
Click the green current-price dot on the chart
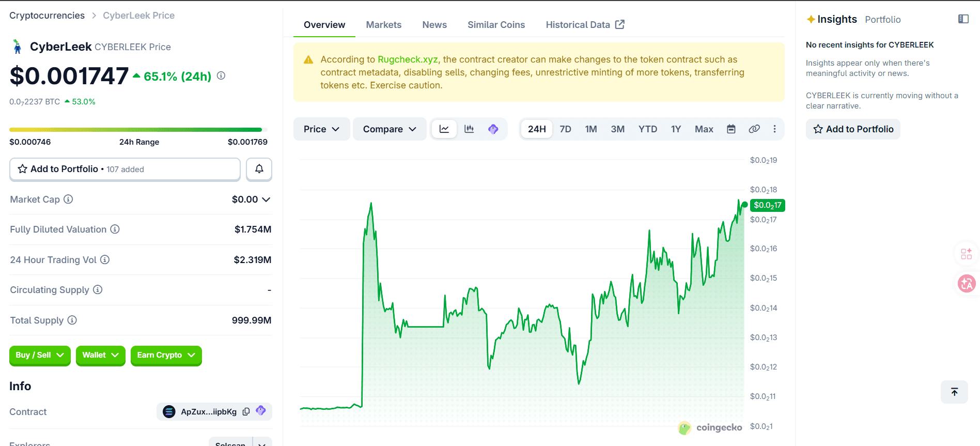coord(744,205)
